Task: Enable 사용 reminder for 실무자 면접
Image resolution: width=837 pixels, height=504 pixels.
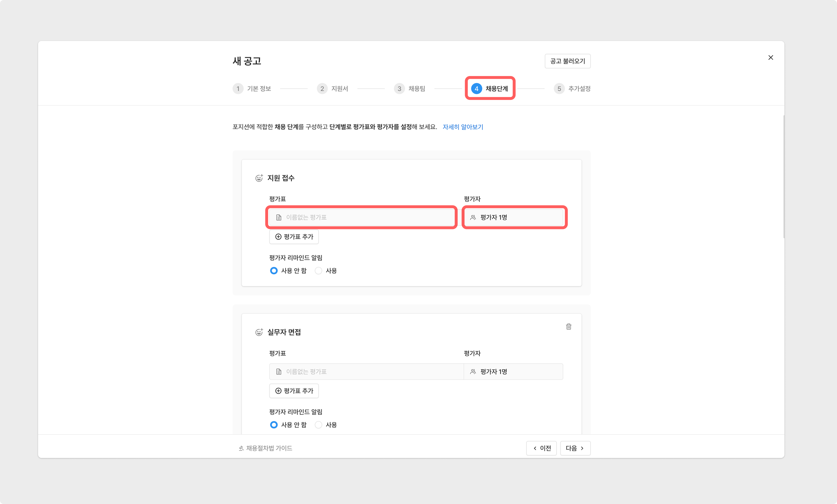Action: [x=318, y=425]
